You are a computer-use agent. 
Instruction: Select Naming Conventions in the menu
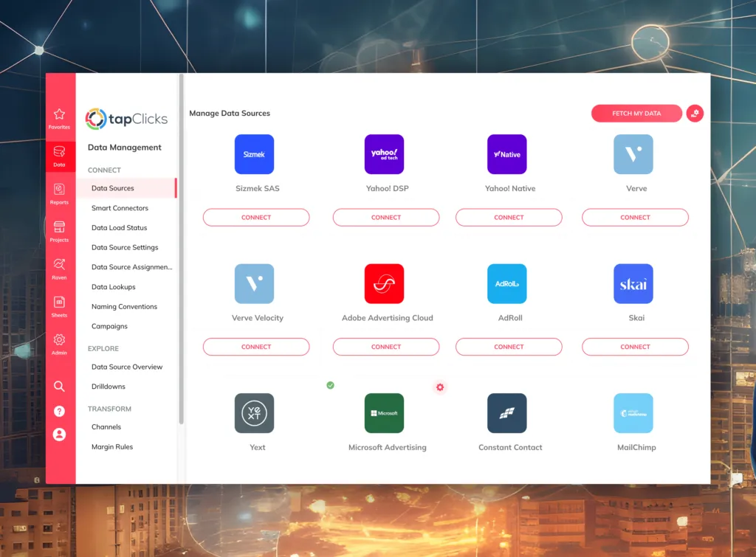124,307
